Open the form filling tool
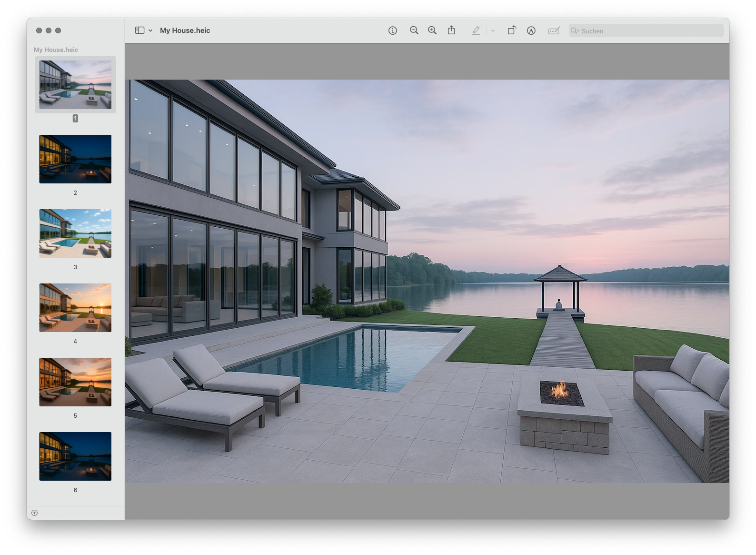 click(554, 30)
